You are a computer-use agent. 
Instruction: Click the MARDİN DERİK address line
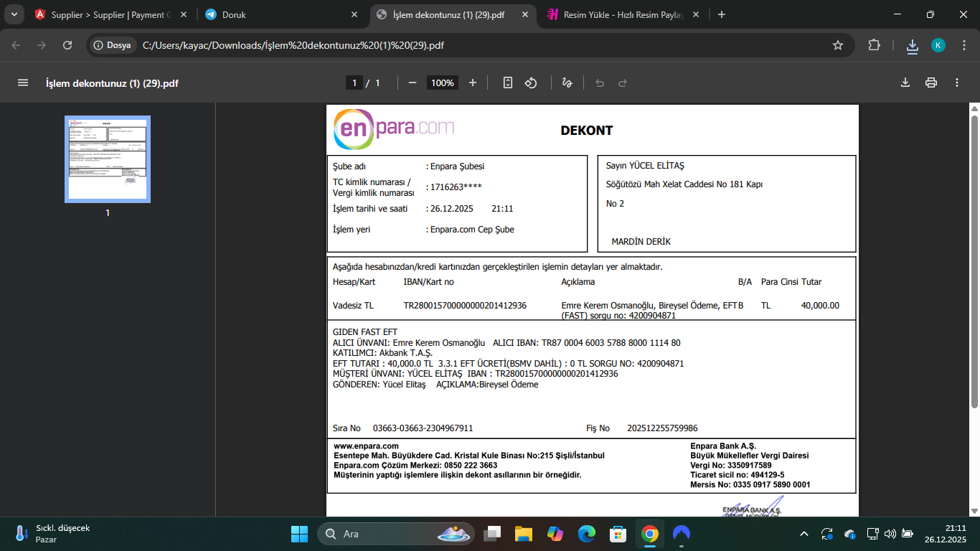coord(641,242)
